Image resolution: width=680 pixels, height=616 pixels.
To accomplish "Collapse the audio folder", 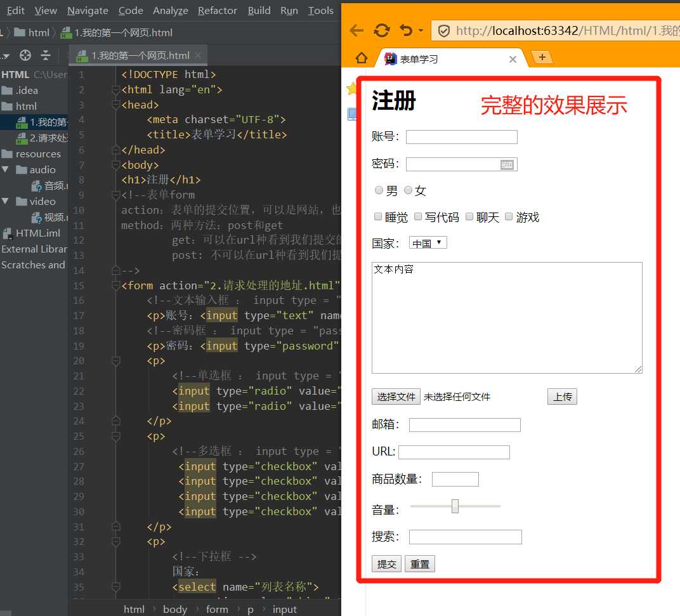I will pos(5,169).
